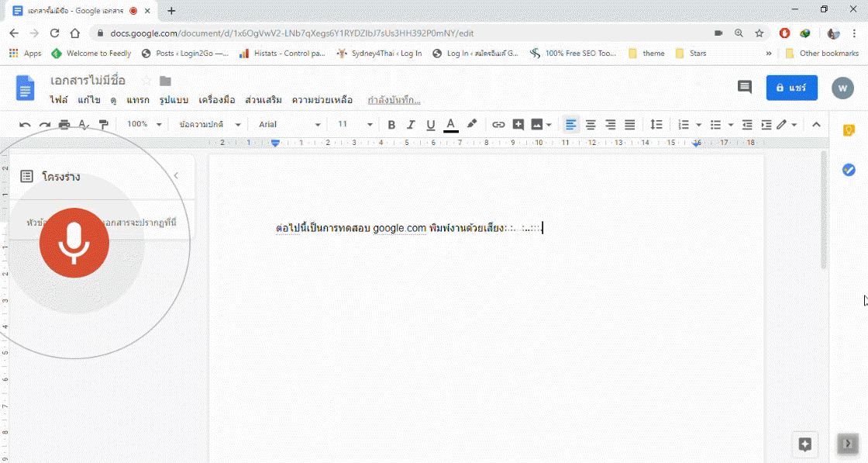
Task: Click the insert link icon
Action: coord(498,125)
